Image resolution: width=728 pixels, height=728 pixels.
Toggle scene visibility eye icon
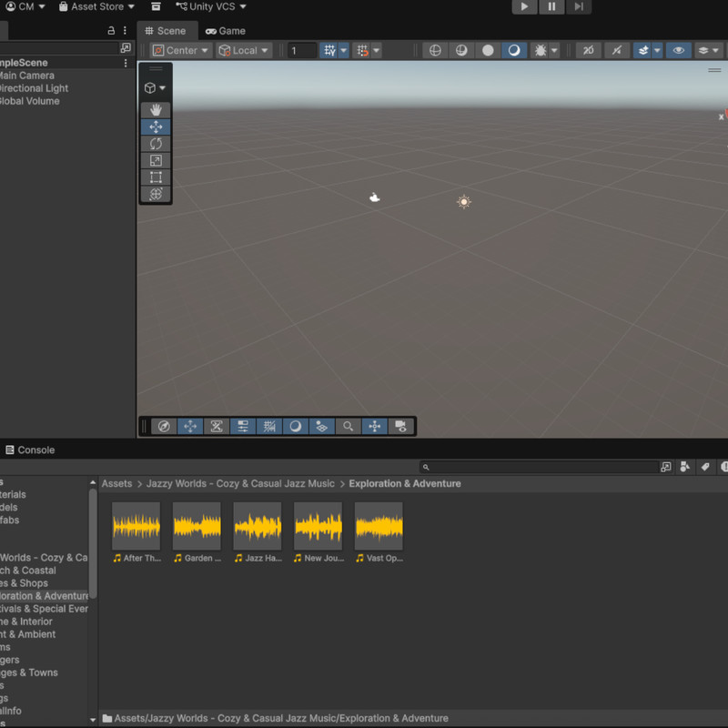tap(678, 50)
